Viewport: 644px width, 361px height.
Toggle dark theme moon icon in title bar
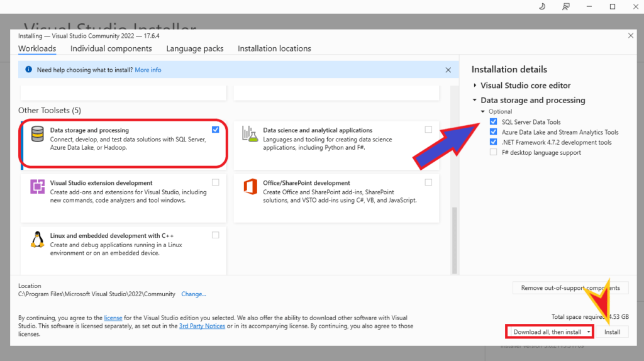click(542, 6)
